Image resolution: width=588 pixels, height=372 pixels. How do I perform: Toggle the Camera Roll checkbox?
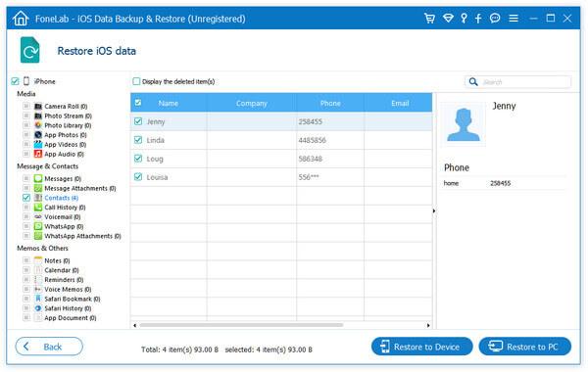pos(26,106)
